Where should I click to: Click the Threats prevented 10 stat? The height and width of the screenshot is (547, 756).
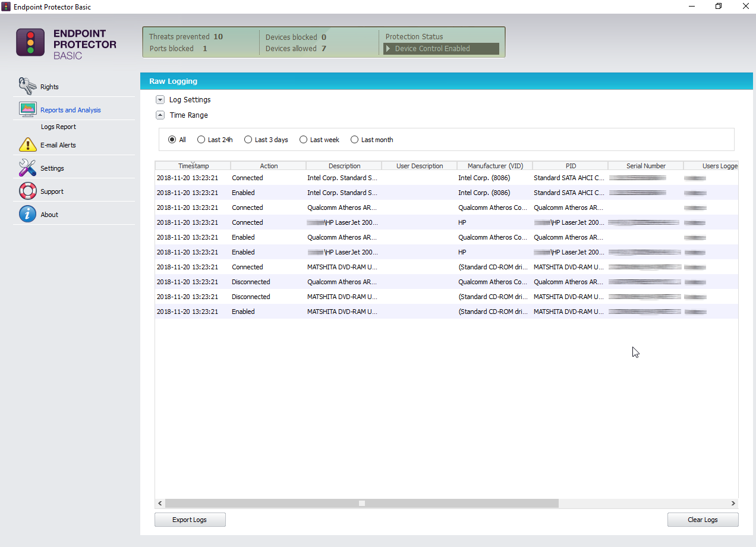point(186,37)
